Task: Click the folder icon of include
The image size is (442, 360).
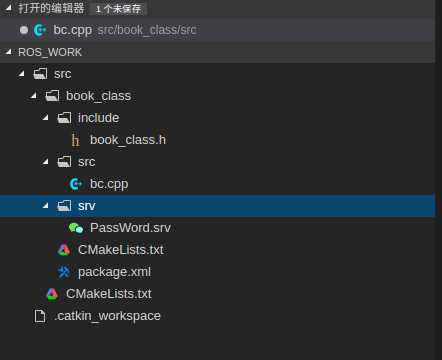Action: (64, 118)
